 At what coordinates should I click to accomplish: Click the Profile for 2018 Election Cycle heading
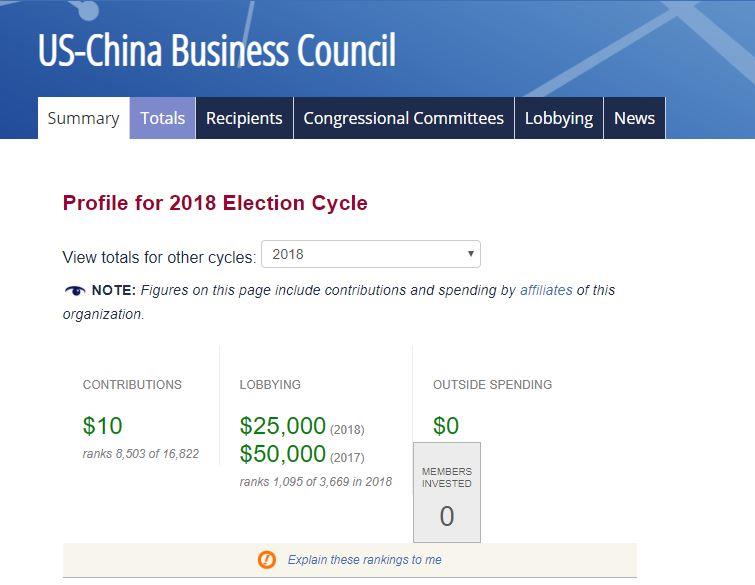[215, 203]
